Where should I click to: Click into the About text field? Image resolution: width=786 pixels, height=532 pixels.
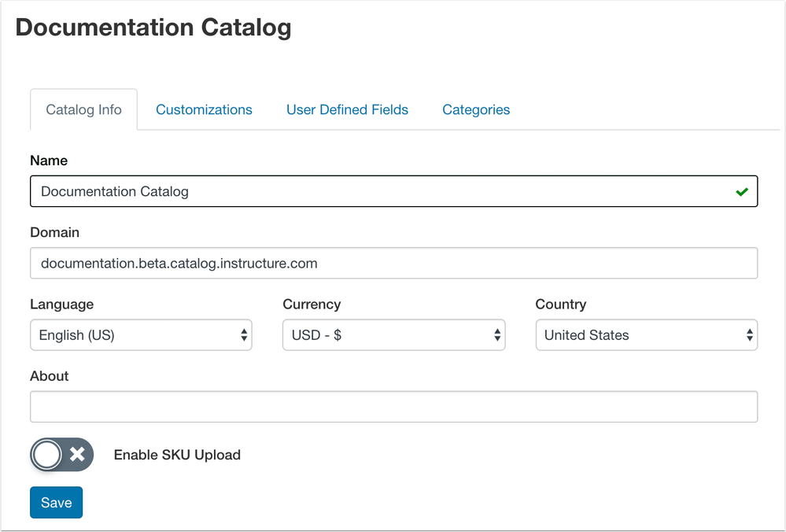pyautogui.click(x=393, y=406)
